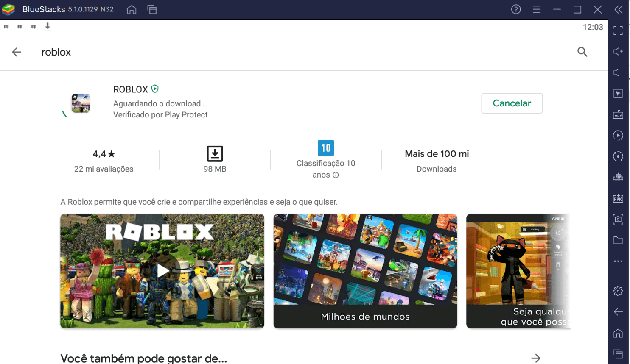Install APK using sidebar APK icon
The height and width of the screenshot is (364, 630).
point(618,198)
